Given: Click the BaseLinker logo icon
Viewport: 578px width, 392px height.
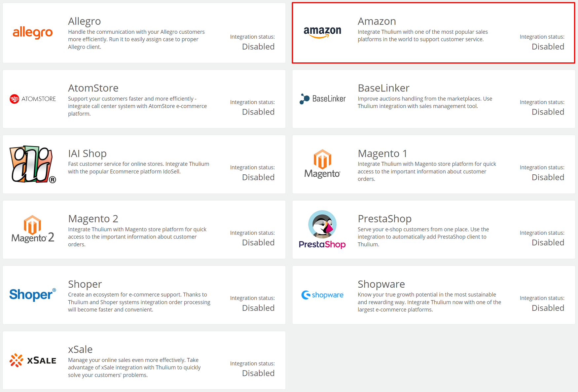Looking at the screenshot, I should 322,99.
